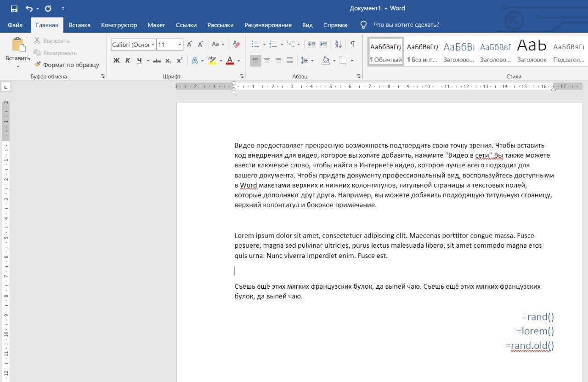
Task: Switch to the Вид tab
Action: tap(307, 25)
